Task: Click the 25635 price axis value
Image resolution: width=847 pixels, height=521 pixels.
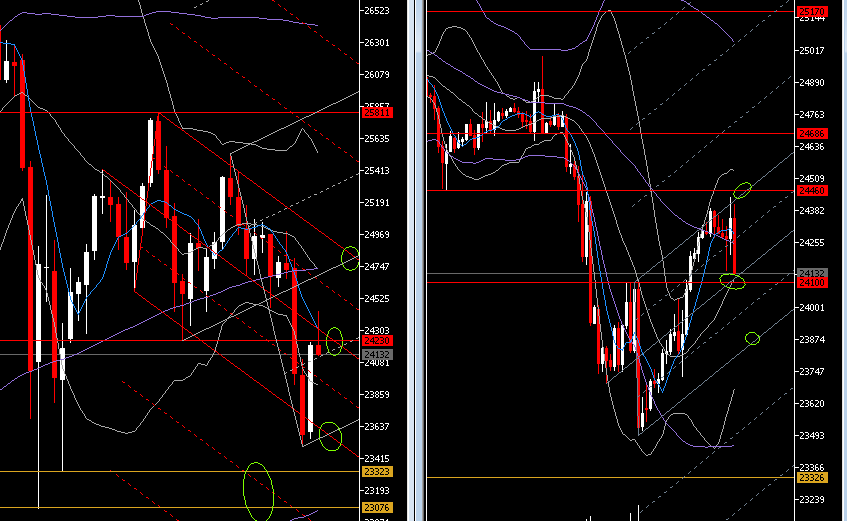Action: point(377,139)
